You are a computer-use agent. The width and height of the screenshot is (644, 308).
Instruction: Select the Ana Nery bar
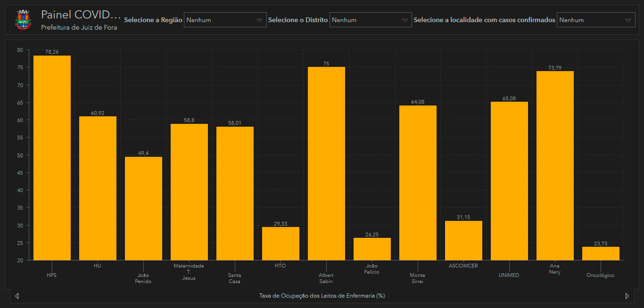(555, 166)
